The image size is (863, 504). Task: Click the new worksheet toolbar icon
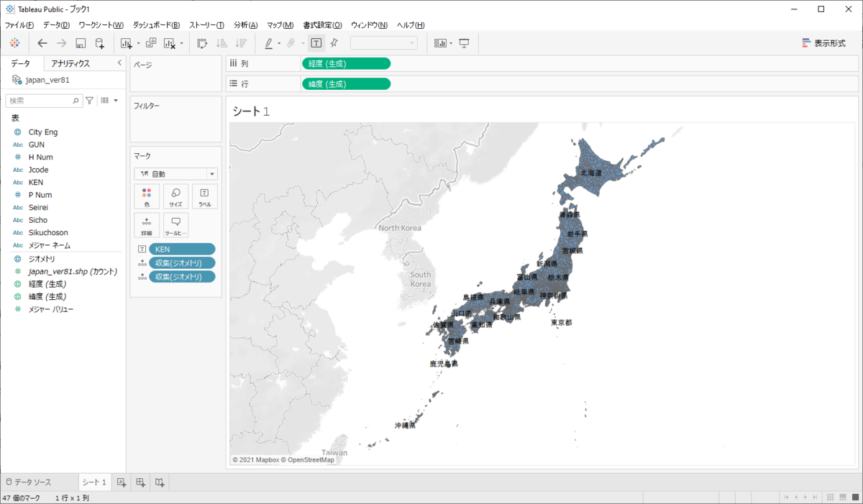pos(126,43)
